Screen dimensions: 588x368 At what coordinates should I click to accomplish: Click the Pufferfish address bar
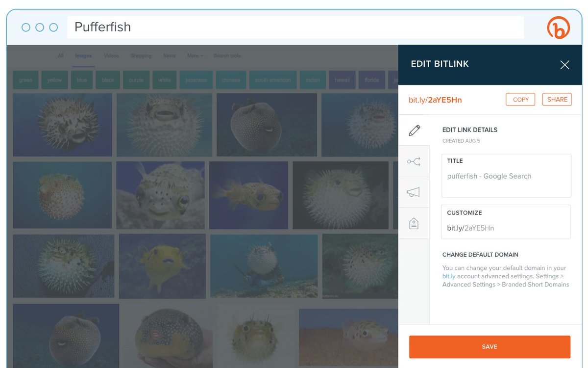click(x=295, y=27)
